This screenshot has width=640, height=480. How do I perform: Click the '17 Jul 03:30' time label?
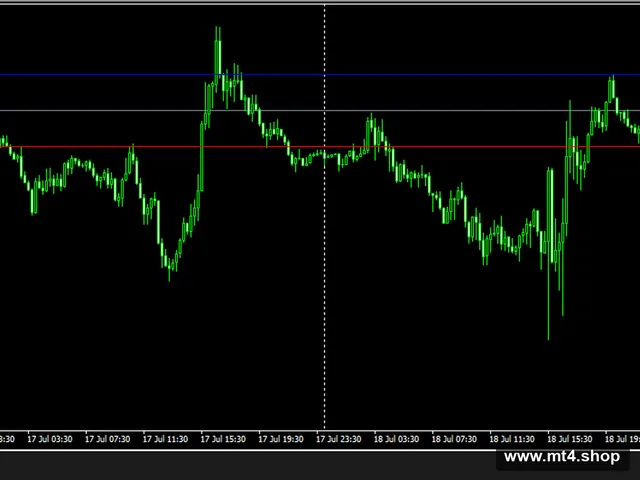(50, 439)
